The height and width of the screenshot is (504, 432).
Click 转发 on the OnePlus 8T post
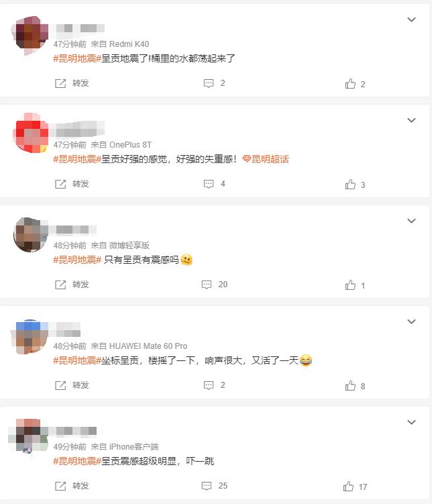tap(72, 184)
